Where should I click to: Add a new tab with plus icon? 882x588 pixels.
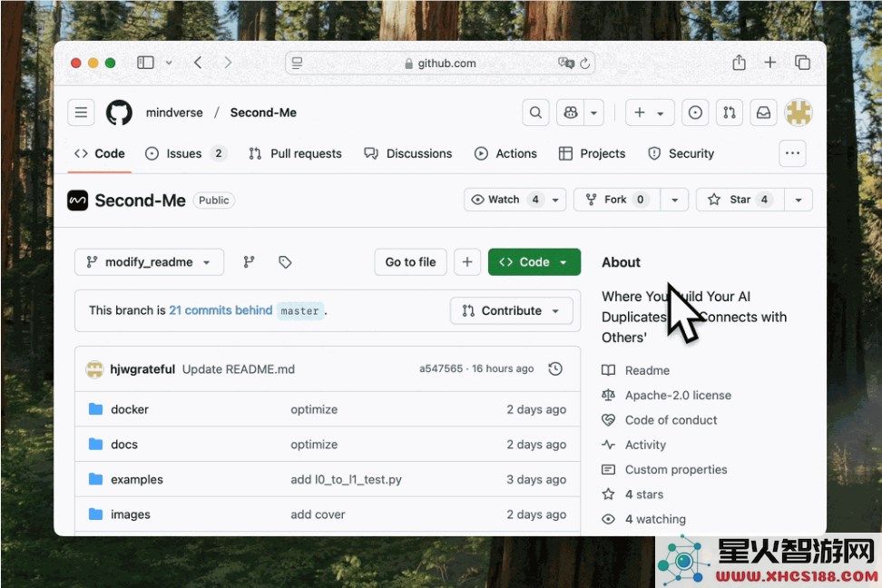(770, 63)
